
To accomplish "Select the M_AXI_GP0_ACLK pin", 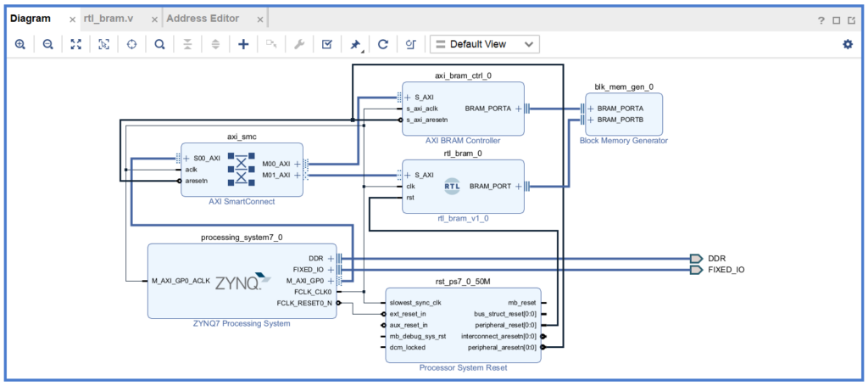I will 181,281.
